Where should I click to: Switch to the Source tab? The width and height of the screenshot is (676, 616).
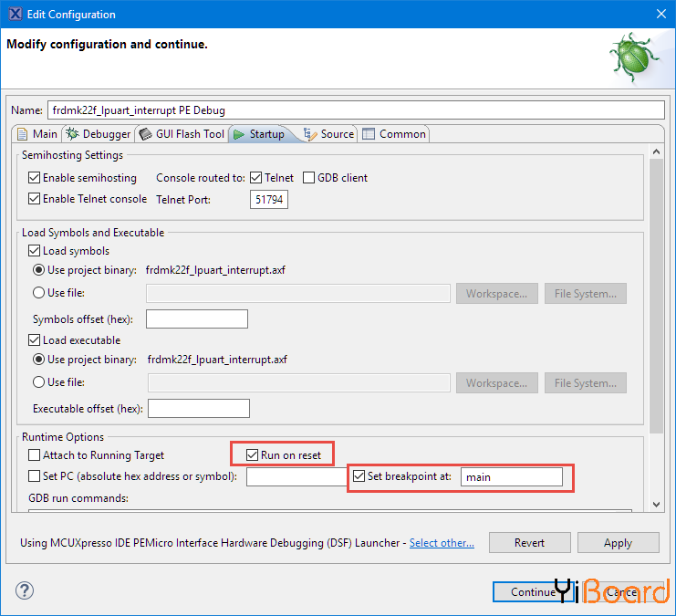coord(329,134)
